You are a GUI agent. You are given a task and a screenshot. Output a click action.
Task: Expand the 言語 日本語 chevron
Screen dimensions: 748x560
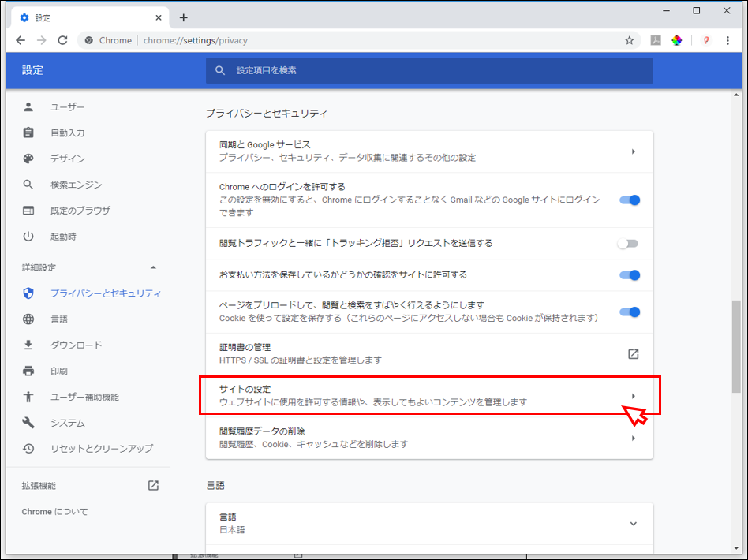(633, 524)
